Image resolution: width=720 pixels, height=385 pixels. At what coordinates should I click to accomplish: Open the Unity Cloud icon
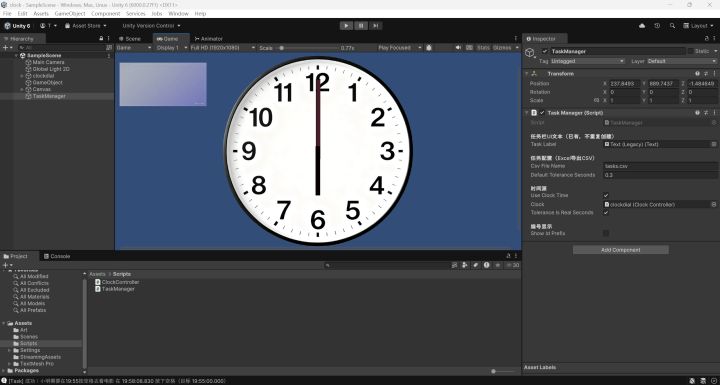[642, 26]
